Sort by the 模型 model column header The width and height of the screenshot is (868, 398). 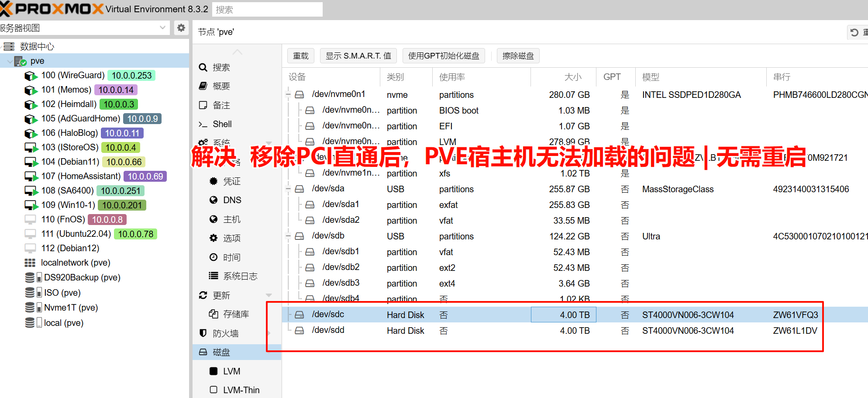coord(701,77)
